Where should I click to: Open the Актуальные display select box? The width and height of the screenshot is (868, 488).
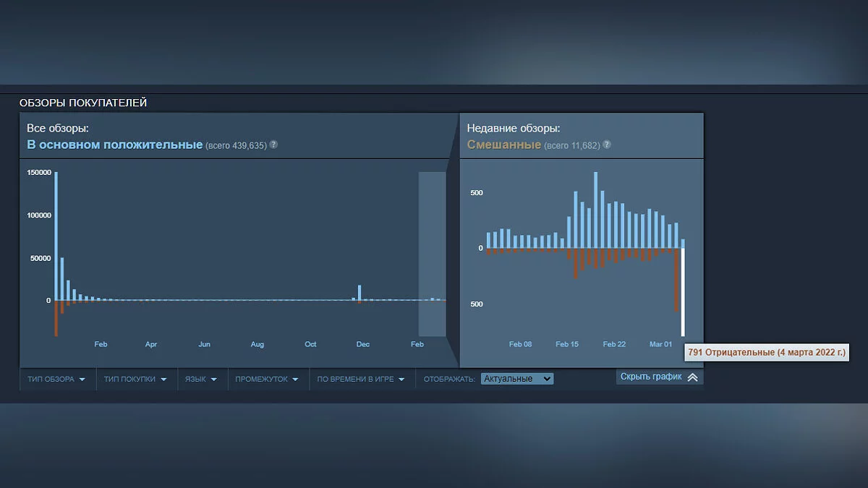tap(516, 379)
